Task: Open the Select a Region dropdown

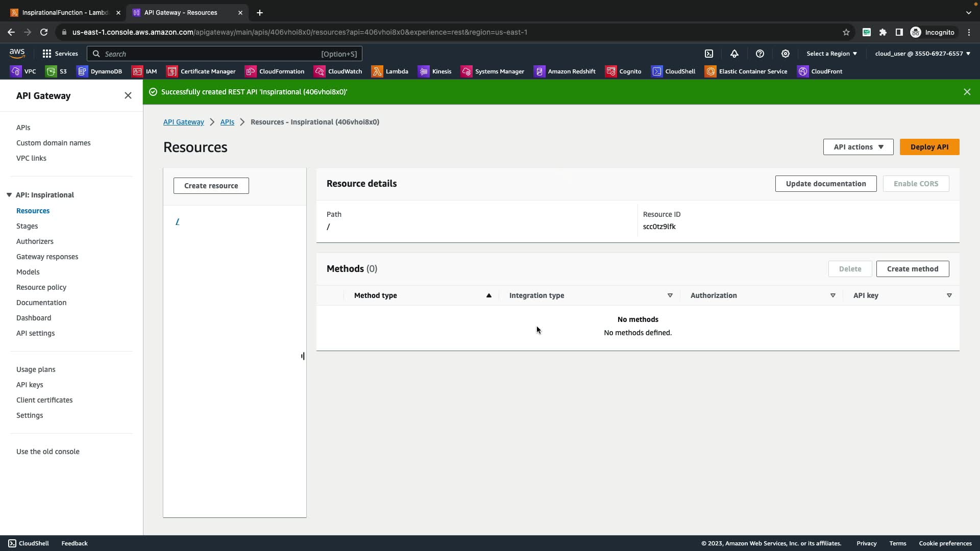Action: (831, 54)
